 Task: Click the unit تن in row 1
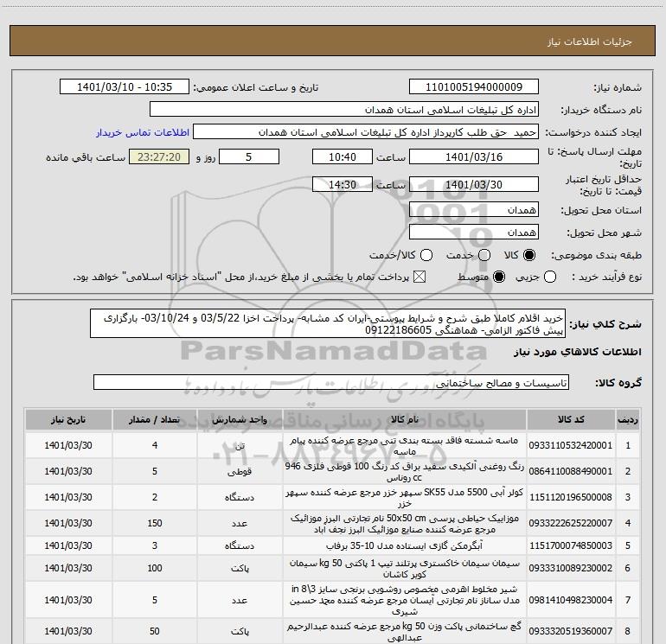click(x=240, y=445)
